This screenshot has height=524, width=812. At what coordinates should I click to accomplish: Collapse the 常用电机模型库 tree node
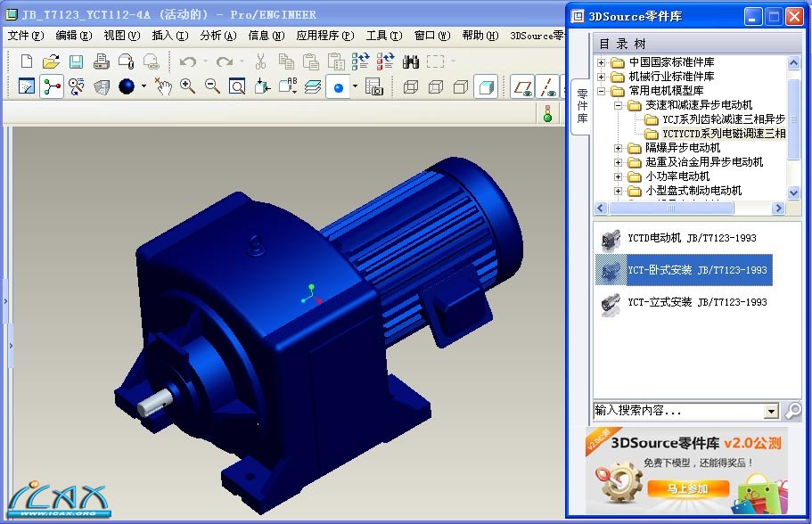(x=602, y=91)
